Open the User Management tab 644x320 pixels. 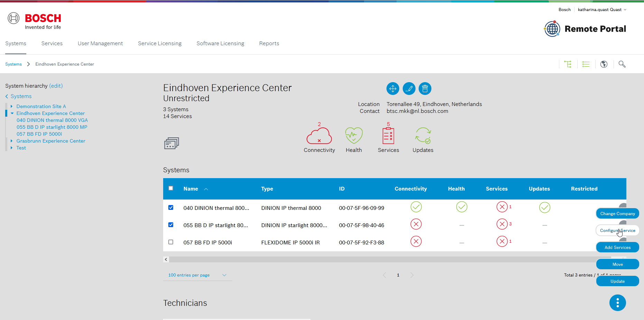(x=100, y=43)
